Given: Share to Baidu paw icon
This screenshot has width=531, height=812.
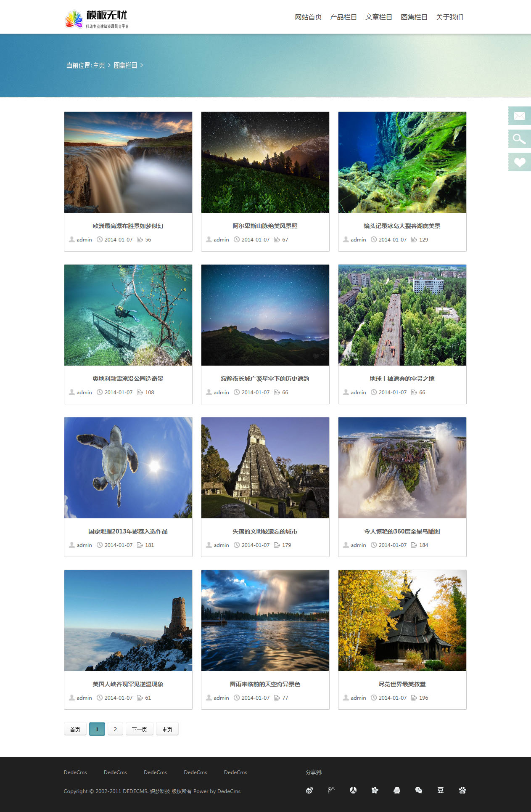Looking at the screenshot, I should coord(462,790).
